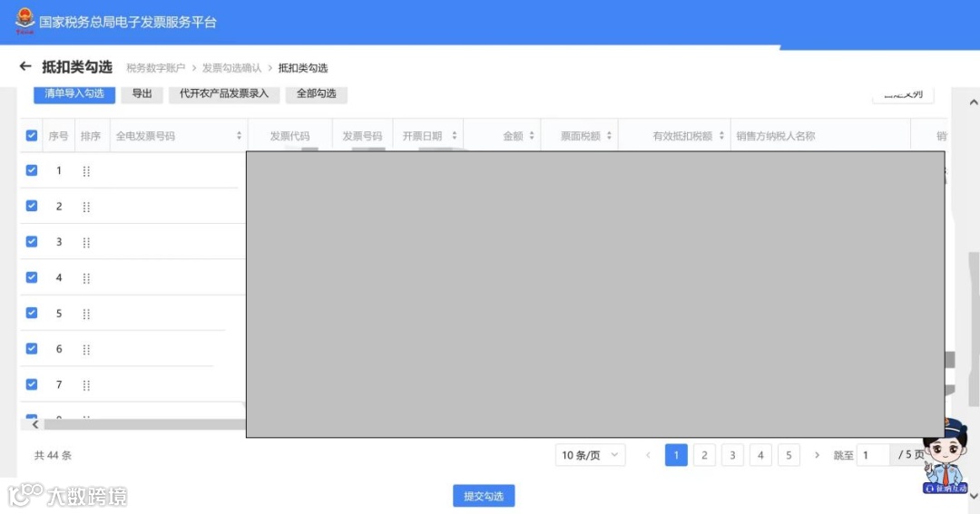Sort by 全电发票号码 column arrows
The image size is (980, 514).
coord(239,136)
